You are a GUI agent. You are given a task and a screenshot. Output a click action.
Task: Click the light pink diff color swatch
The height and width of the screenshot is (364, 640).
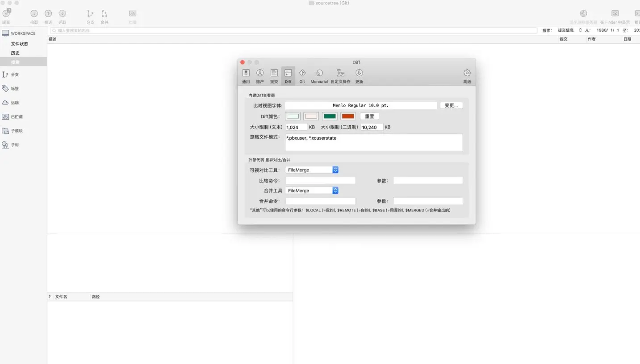point(311,116)
